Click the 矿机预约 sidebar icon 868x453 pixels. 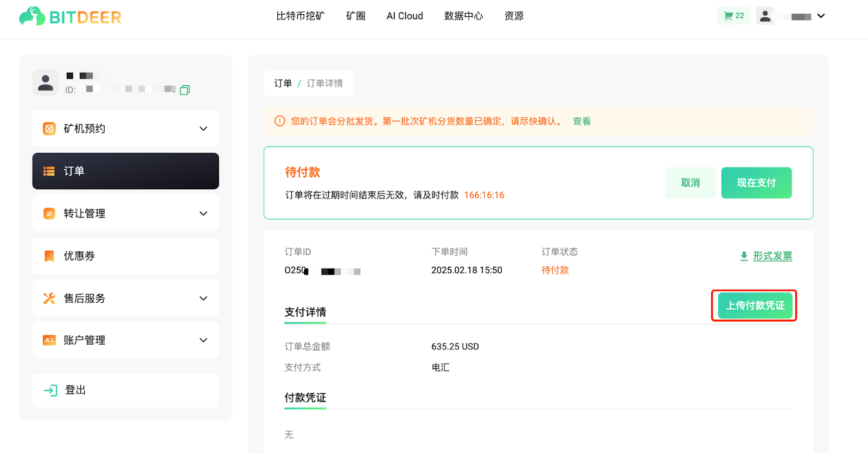49,129
